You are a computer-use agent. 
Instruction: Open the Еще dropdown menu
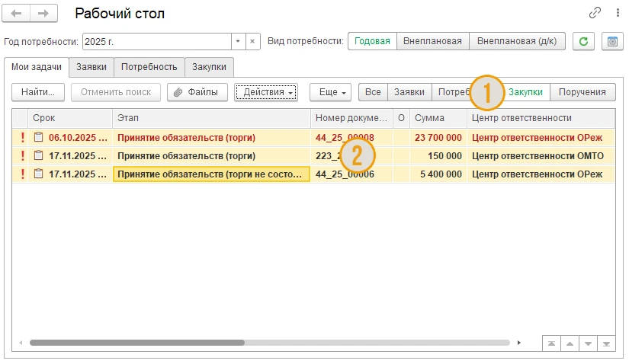(x=331, y=92)
